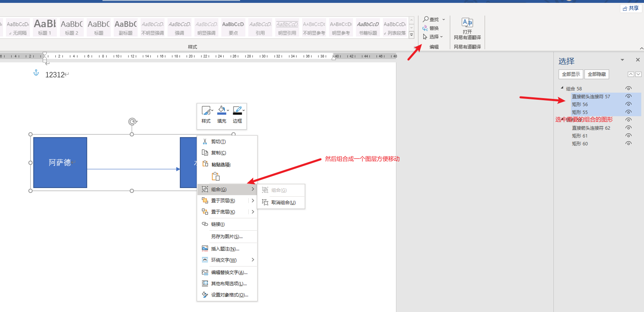
Task: Select 矩形 61 in selection pane
Action: 580,136
